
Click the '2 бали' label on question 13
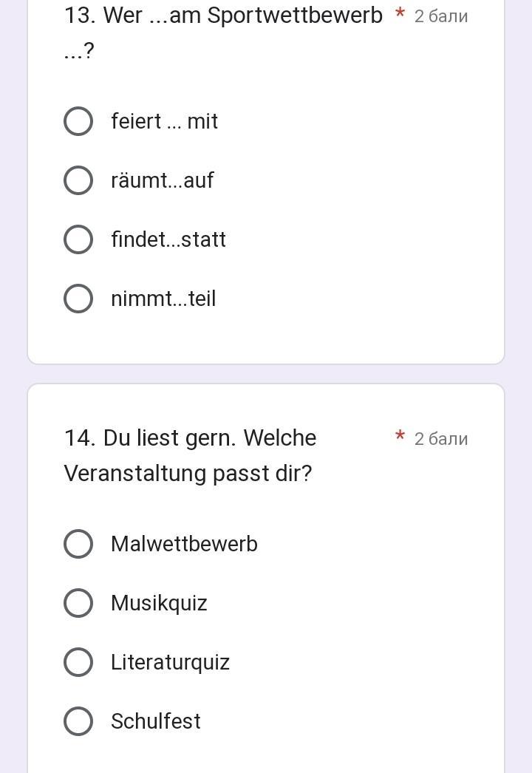pos(440,16)
